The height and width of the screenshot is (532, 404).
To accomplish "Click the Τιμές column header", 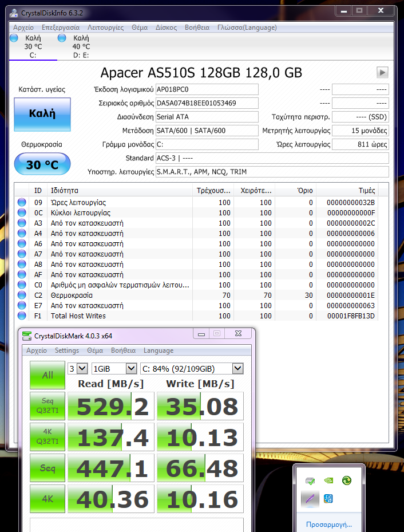I will pyautogui.click(x=347, y=190).
